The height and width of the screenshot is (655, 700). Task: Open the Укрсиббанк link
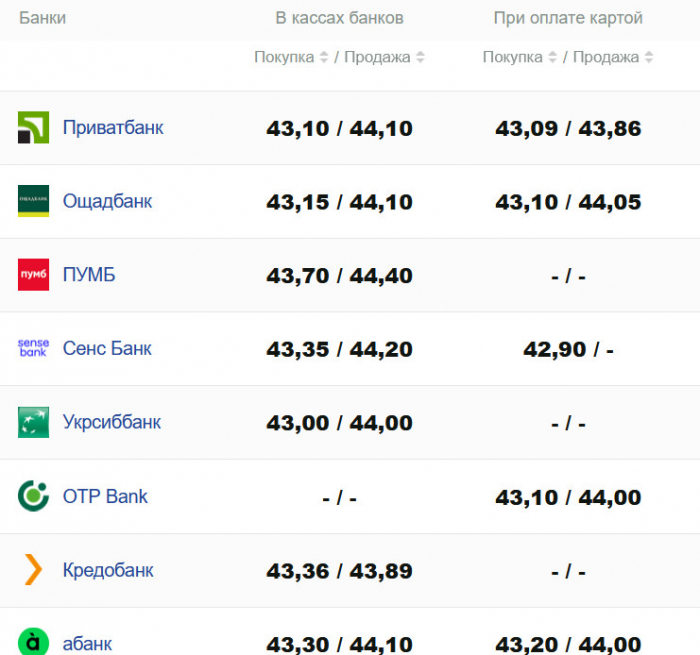(x=112, y=422)
